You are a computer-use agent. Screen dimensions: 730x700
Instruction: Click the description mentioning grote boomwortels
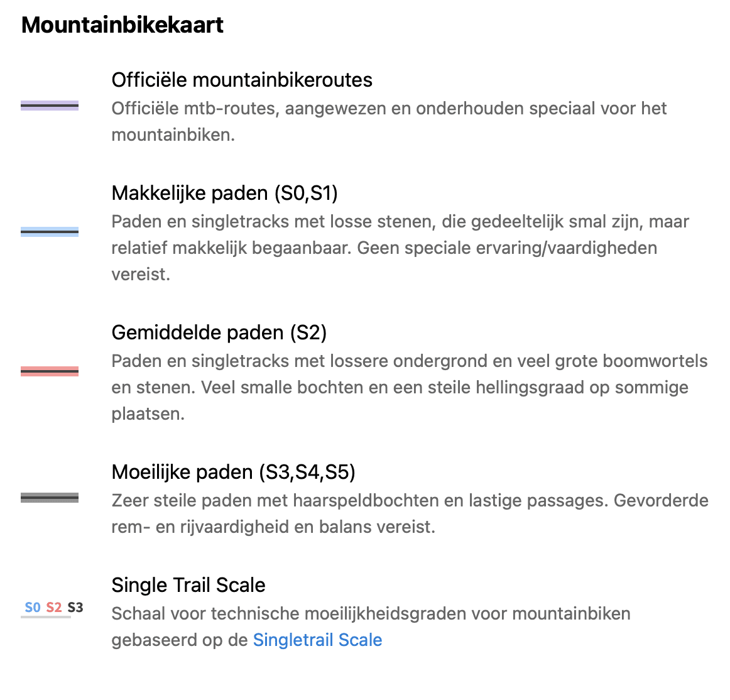tap(409, 388)
